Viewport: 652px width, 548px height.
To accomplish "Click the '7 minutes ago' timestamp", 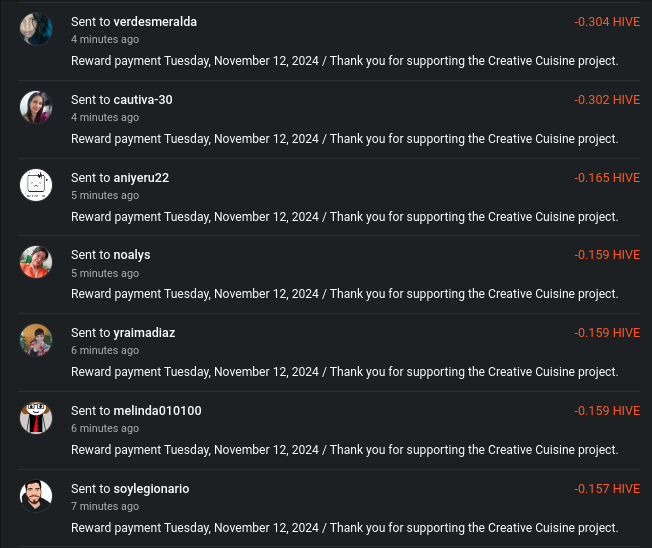I will (x=105, y=506).
